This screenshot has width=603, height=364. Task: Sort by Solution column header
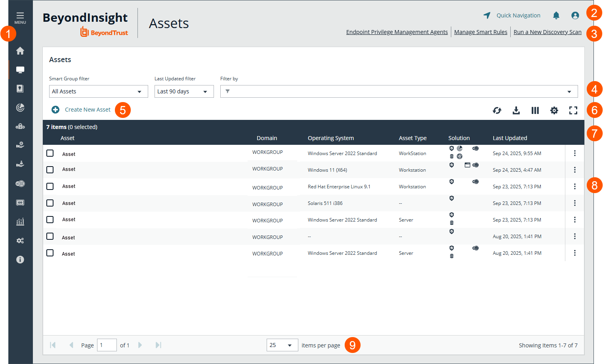(459, 138)
